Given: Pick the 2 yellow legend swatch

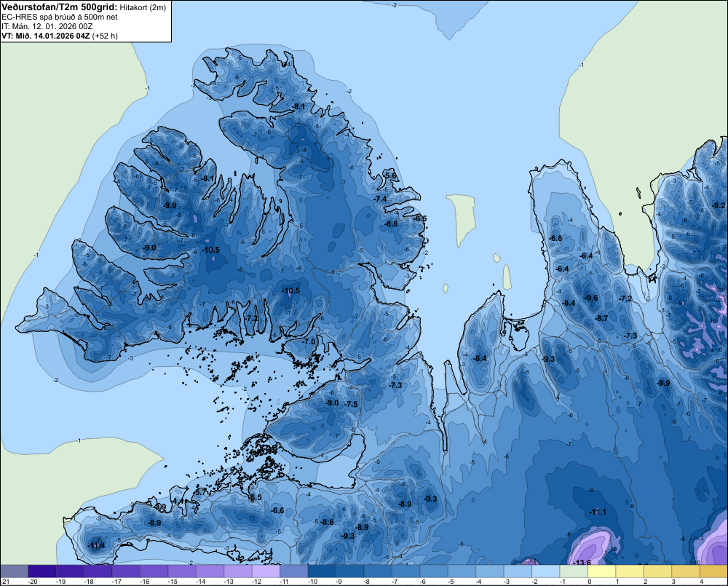Looking at the screenshot, I should click(x=657, y=571).
